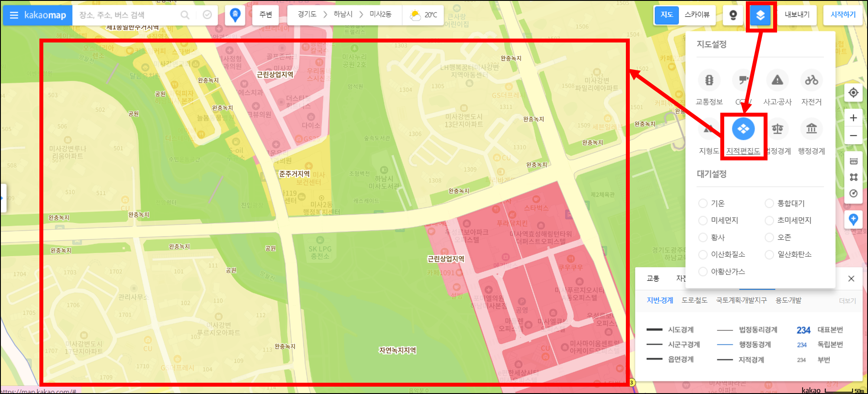Select the 미세먼지 radio button
Image resolution: width=868 pixels, height=394 pixels.
click(703, 221)
